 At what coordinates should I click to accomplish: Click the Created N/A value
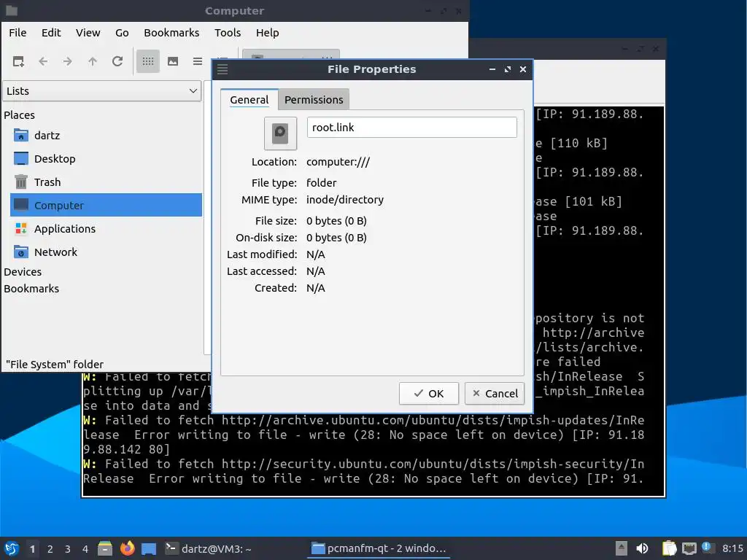coord(315,288)
